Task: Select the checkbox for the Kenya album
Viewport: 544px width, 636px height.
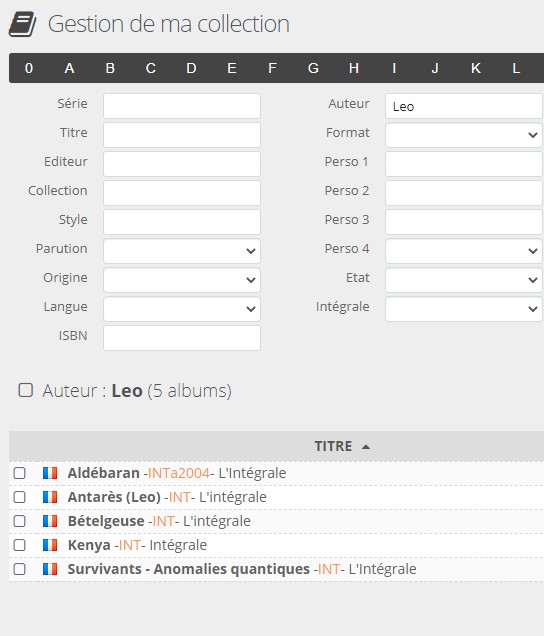Action: [x=19, y=545]
